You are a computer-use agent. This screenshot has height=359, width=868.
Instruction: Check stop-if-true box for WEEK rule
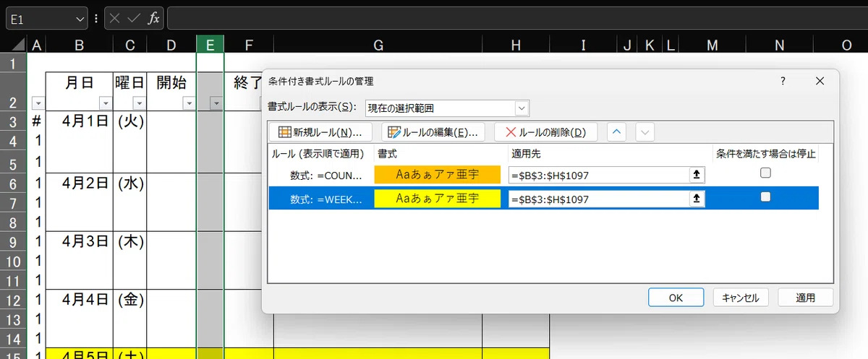765,196
